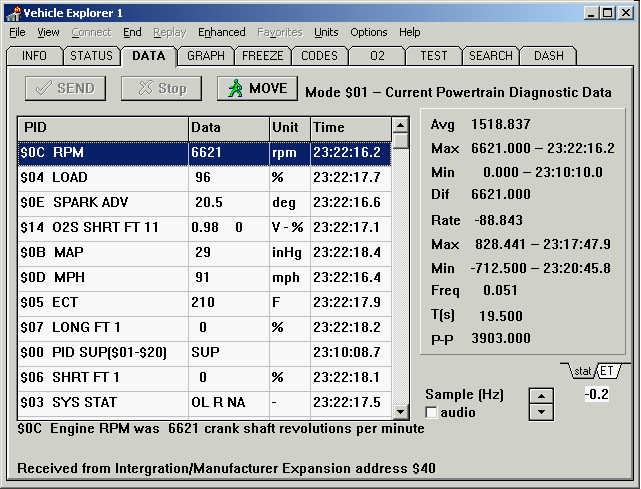
Task: Switch to the TEST tab
Action: [434, 56]
